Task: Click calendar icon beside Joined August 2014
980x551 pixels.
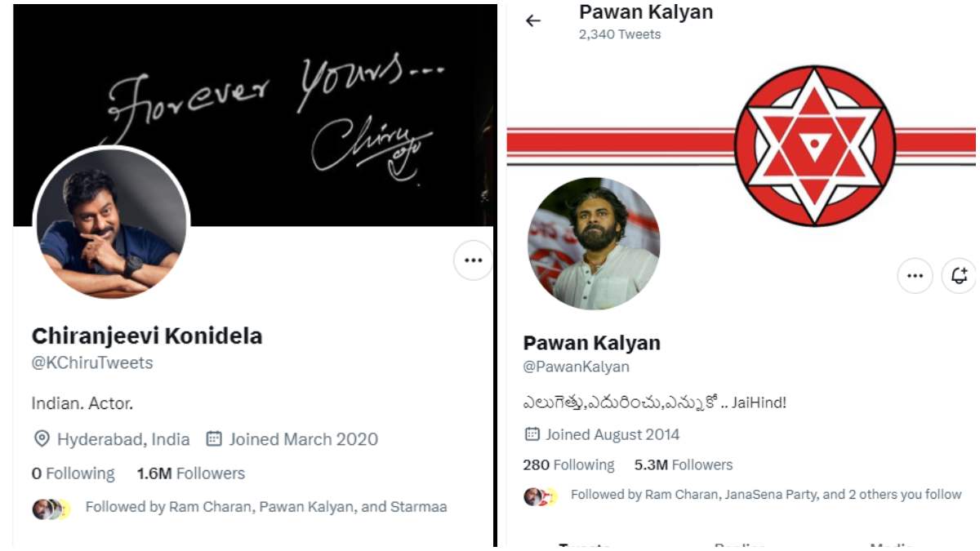Action: coord(532,434)
